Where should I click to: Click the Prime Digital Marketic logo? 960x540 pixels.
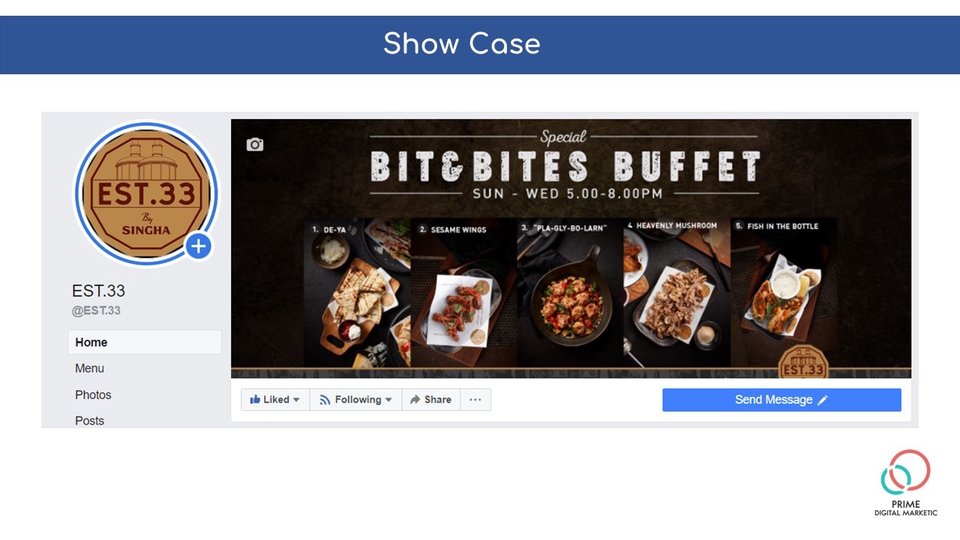point(906,483)
